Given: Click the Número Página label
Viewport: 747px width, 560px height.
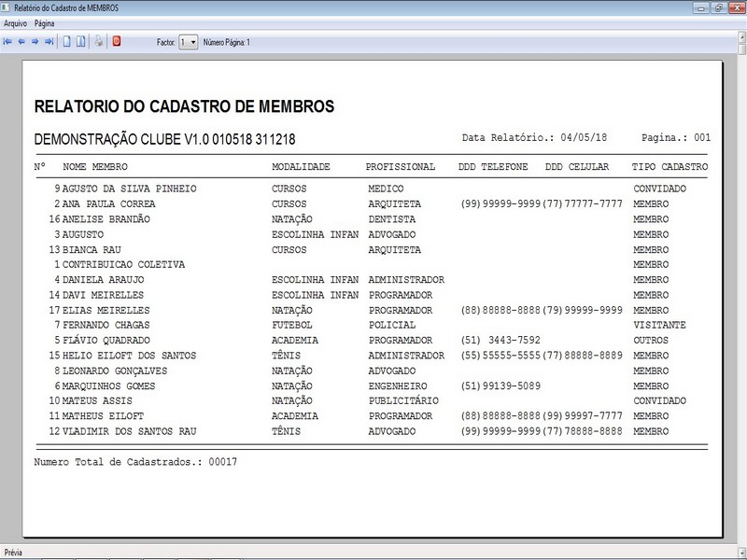Looking at the screenshot, I should [226, 42].
